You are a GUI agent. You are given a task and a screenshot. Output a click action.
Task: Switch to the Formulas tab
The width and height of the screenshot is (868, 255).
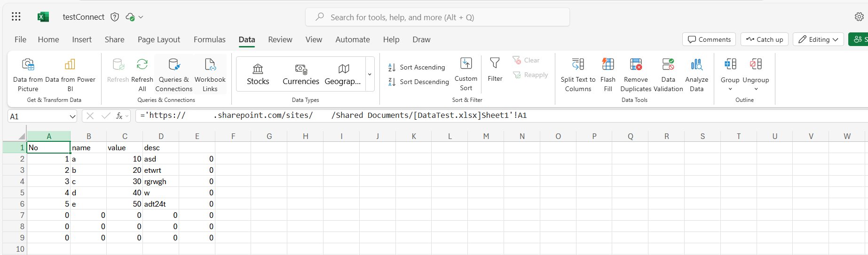pos(210,39)
